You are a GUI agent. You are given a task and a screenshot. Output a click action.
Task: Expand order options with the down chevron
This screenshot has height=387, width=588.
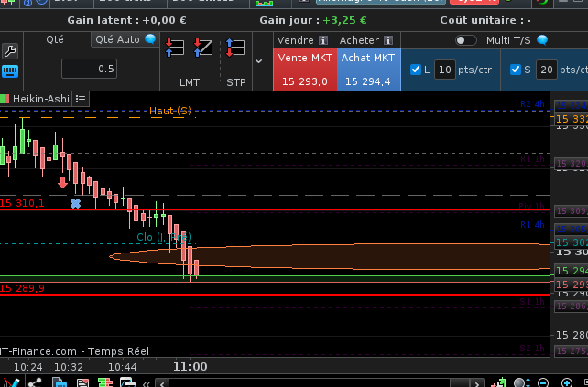coord(259,61)
